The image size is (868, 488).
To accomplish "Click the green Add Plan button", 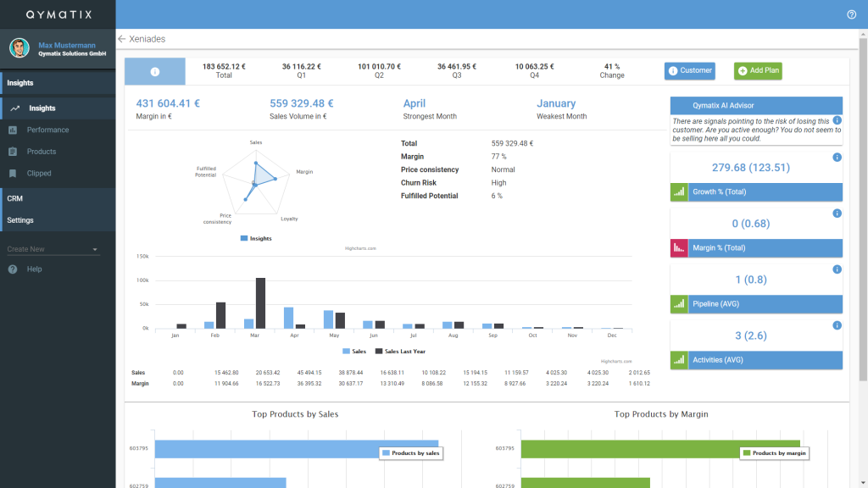I will point(758,71).
